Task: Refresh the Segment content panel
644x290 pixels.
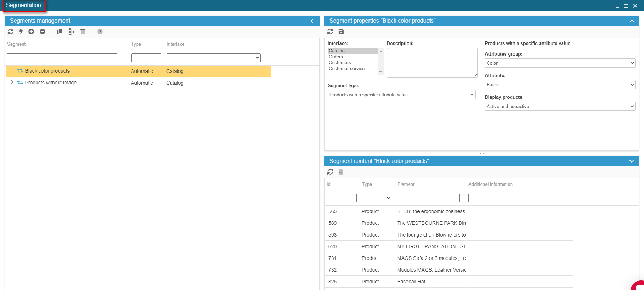Action: coord(330,172)
